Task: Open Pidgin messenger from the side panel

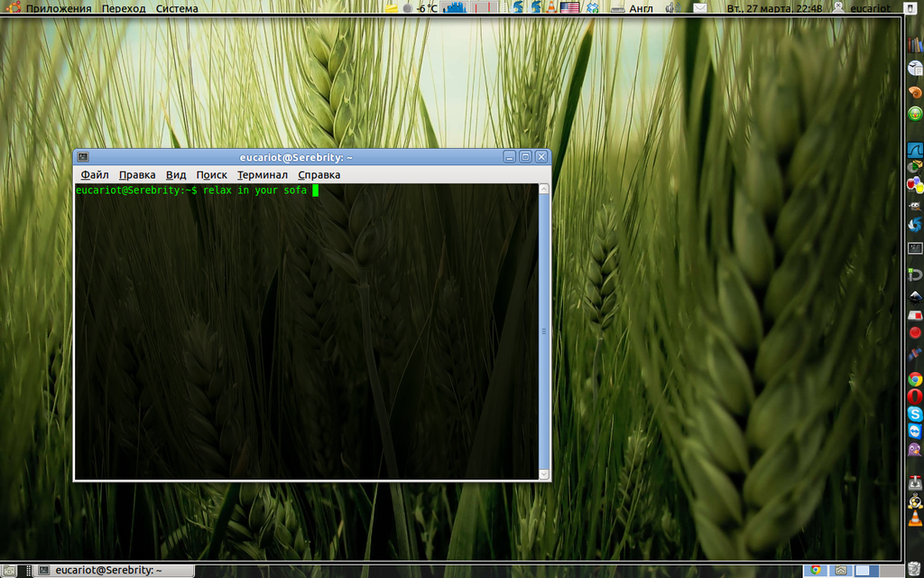Action: click(x=914, y=448)
